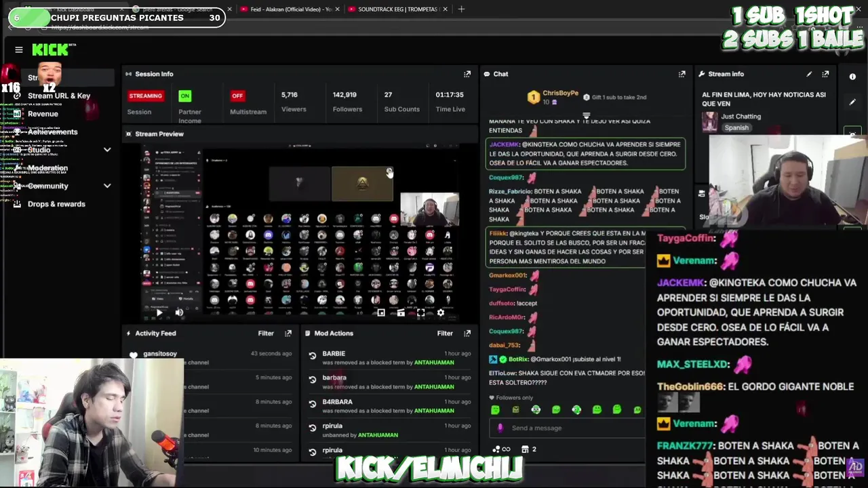
Task: Pick the first green emote
Action: click(x=496, y=409)
